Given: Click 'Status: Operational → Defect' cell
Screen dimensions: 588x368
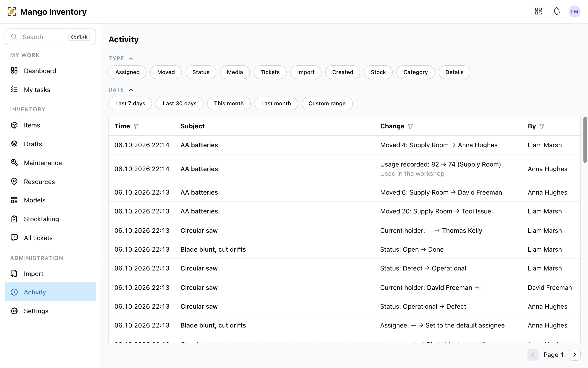Looking at the screenshot, I should (423, 306).
